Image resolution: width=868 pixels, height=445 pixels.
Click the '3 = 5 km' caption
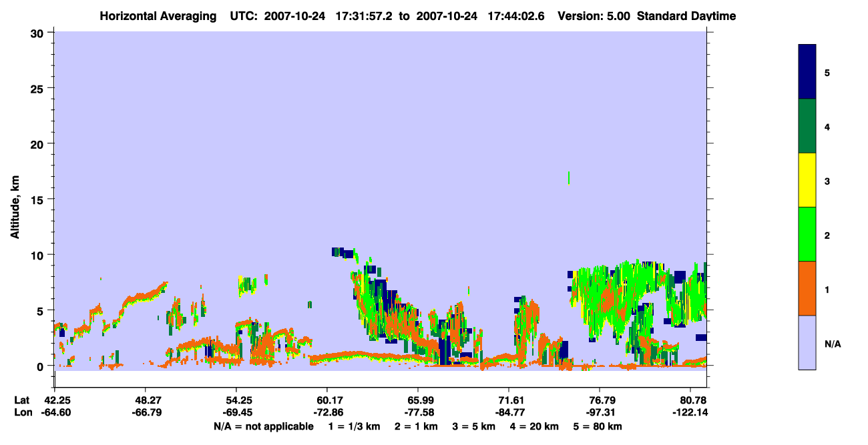pyautogui.click(x=474, y=426)
